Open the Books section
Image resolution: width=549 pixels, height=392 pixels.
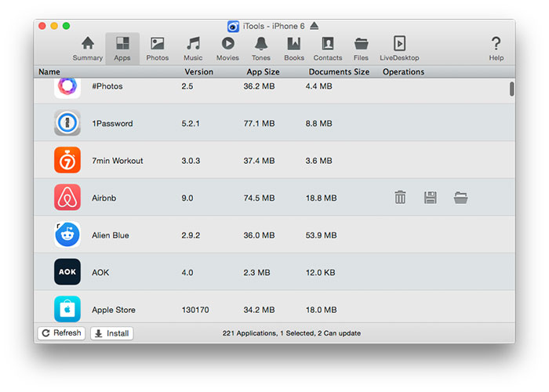tap(294, 49)
